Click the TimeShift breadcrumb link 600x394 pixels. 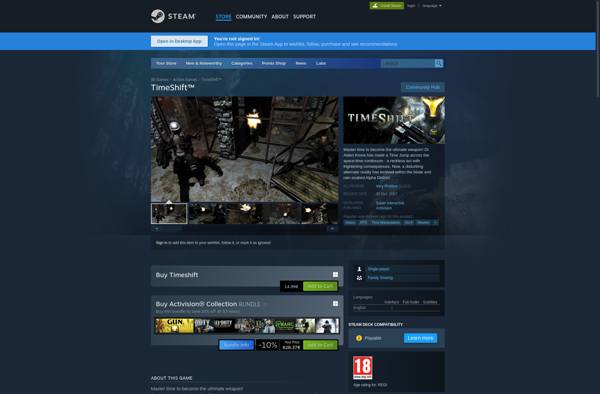click(212, 80)
